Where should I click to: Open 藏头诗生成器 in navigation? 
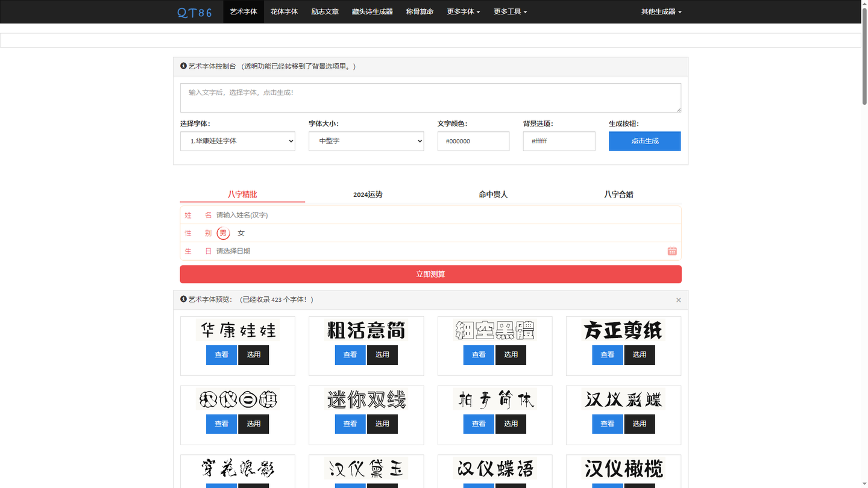tap(373, 11)
